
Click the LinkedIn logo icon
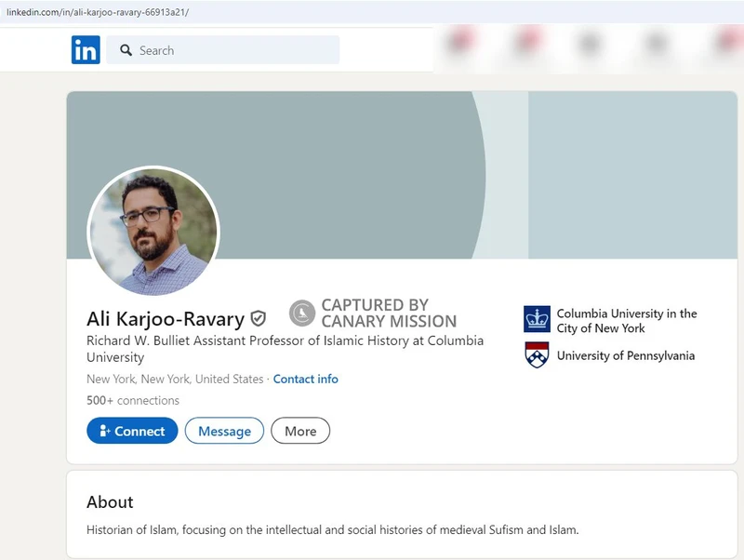click(x=85, y=49)
